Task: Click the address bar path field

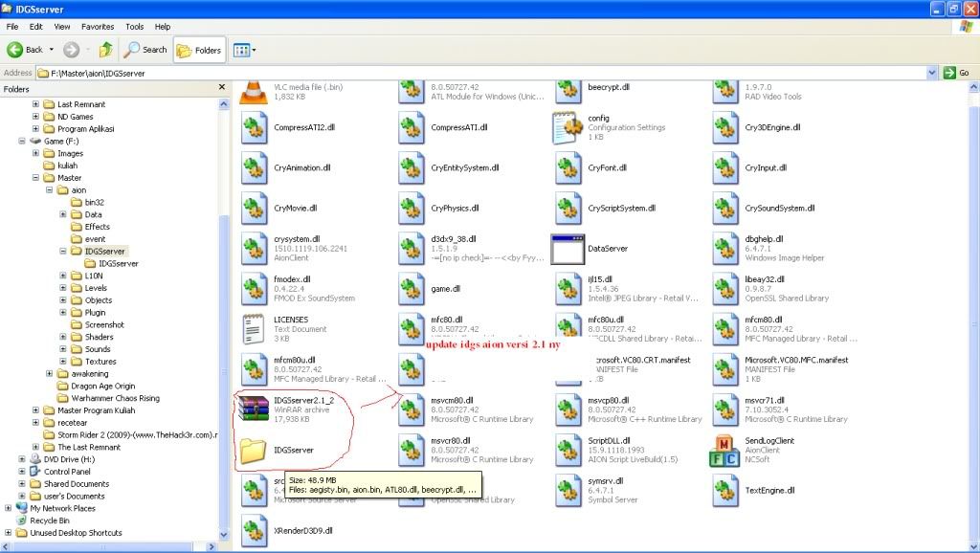Action: pos(480,73)
